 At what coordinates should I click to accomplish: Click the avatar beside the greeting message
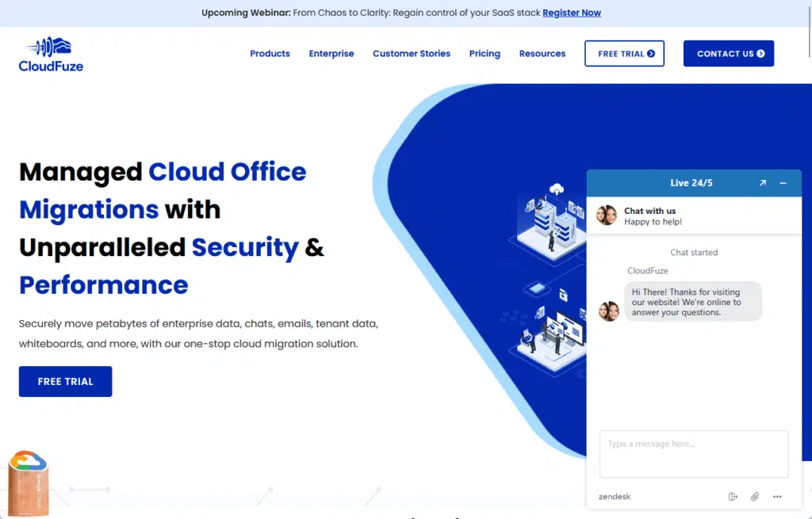coord(609,311)
